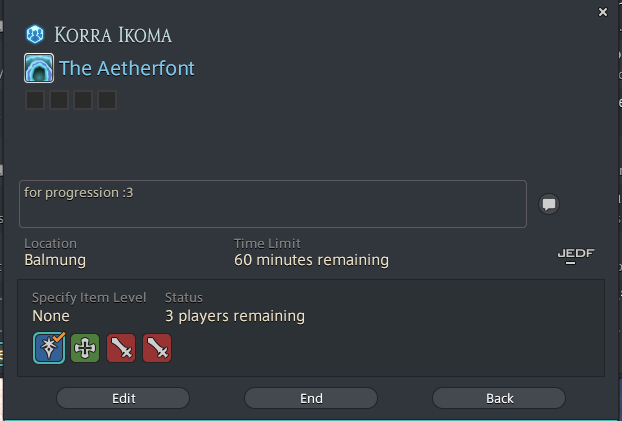Image resolution: width=622 pixels, height=421 pixels.
Task: Click the second empty condition square
Action: (59, 100)
